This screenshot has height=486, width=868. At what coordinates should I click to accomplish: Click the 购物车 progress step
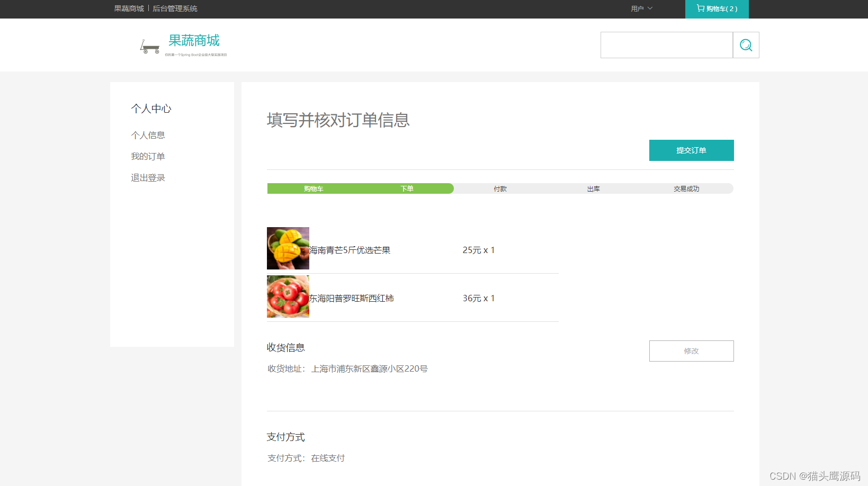click(x=314, y=189)
